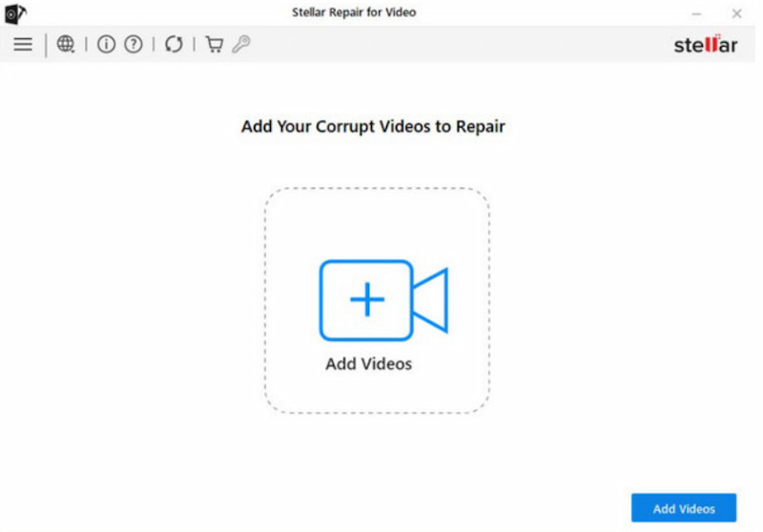Click the globe language icon
Screen dimensions: 763x532
[x=66, y=45]
